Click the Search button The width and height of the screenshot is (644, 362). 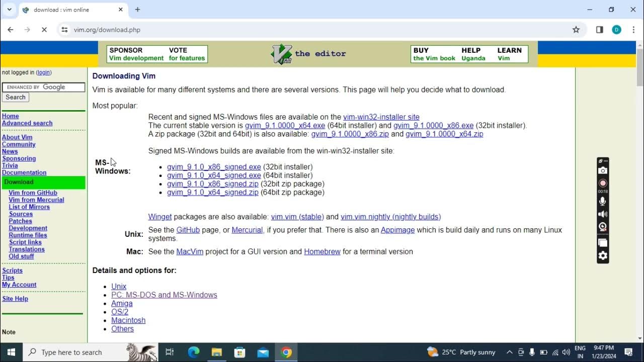[x=16, y=97]
